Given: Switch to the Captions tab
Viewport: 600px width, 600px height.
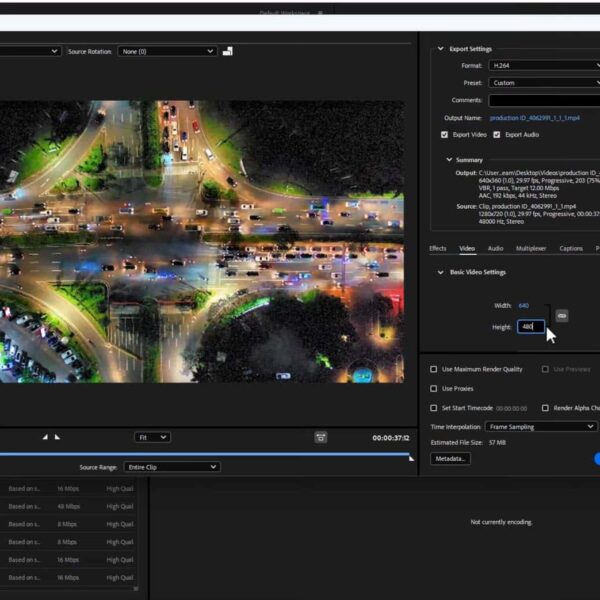Looking at the screenshot, I should coord(571,248).
